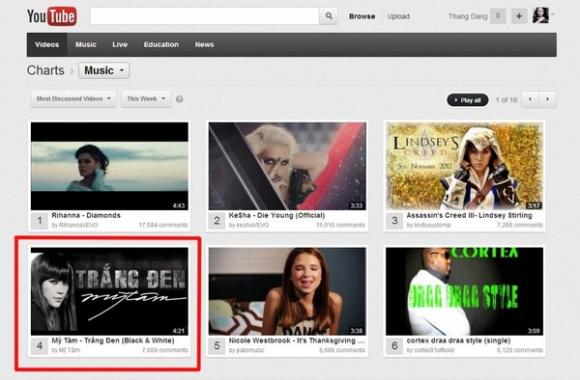Click 15,010 comments count

coord(341,225)
